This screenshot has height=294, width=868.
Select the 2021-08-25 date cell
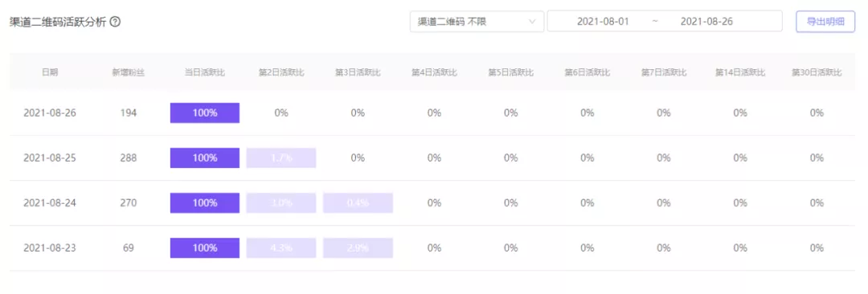(x=50, y=158)
